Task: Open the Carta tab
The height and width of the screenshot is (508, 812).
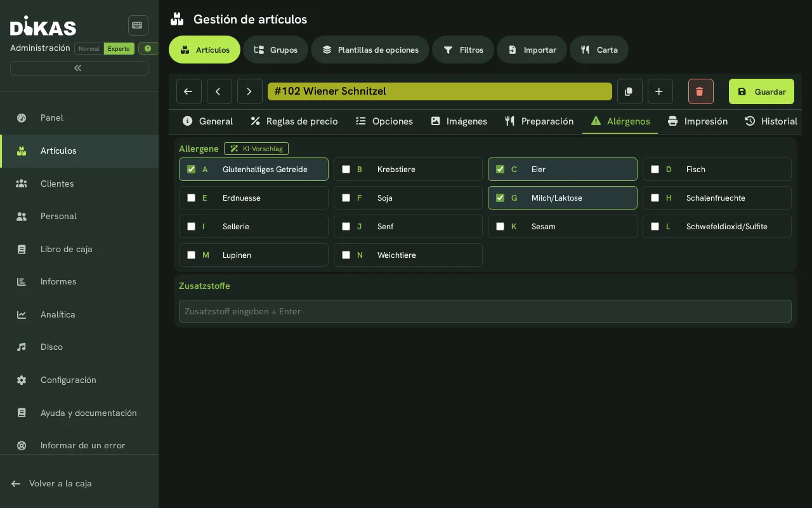Action: point(599,50)
